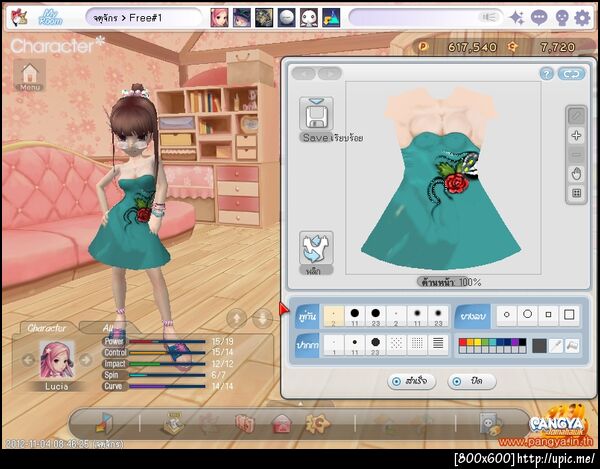This screenshot has height=469, width=600.
Task: Click the cash register shop icon in bottom toolbar
Action: (173, 423)
